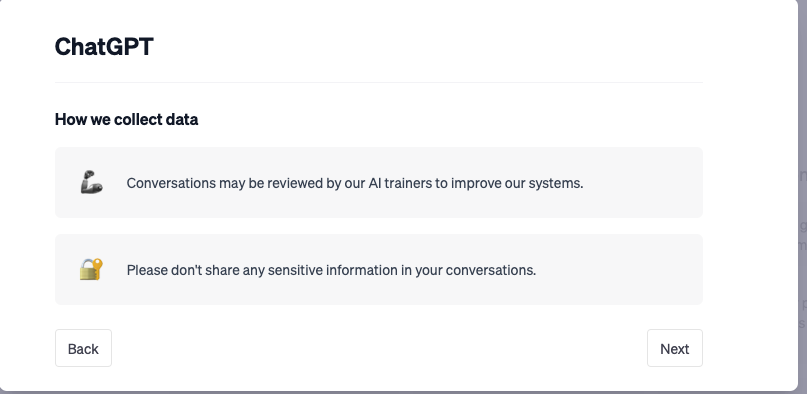Click the ChatGPT title heading
This screenshot has height=394, width=807.
coord(104,47)
